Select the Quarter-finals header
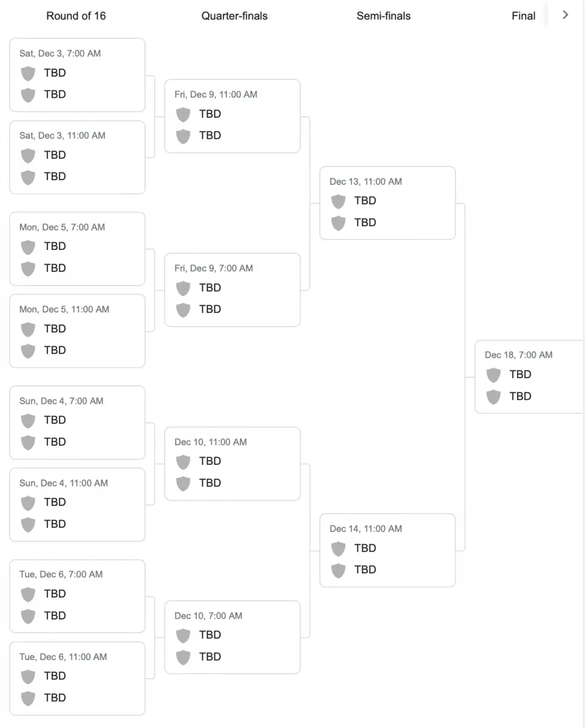 [234, 16]
